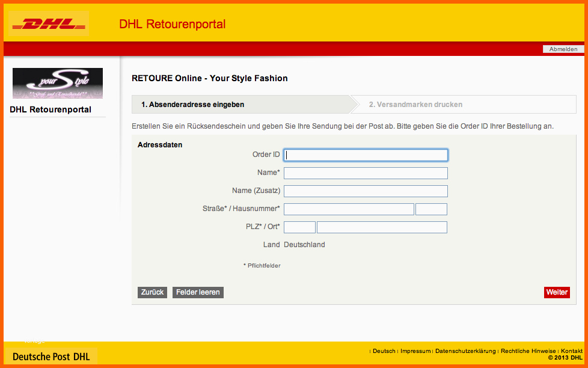The width and height of the screenshot is (588, 368).
Task: Click the DHL logo in header
Action: (x=49, y=23)
